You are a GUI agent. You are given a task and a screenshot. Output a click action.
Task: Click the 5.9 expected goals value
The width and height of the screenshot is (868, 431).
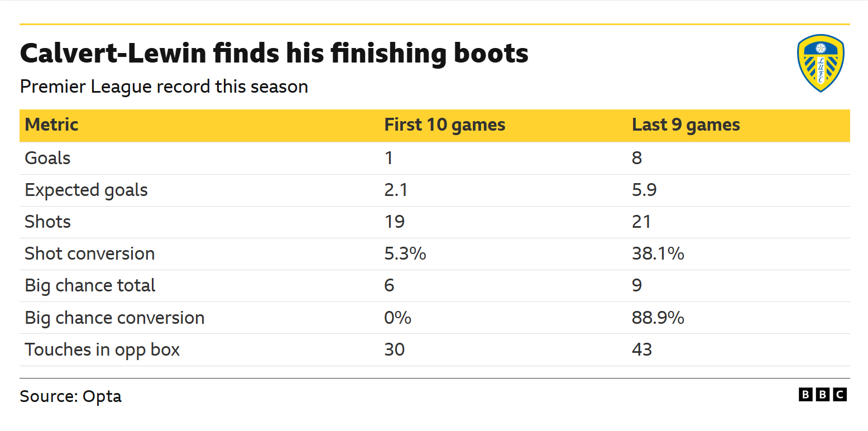pos(644,190)
